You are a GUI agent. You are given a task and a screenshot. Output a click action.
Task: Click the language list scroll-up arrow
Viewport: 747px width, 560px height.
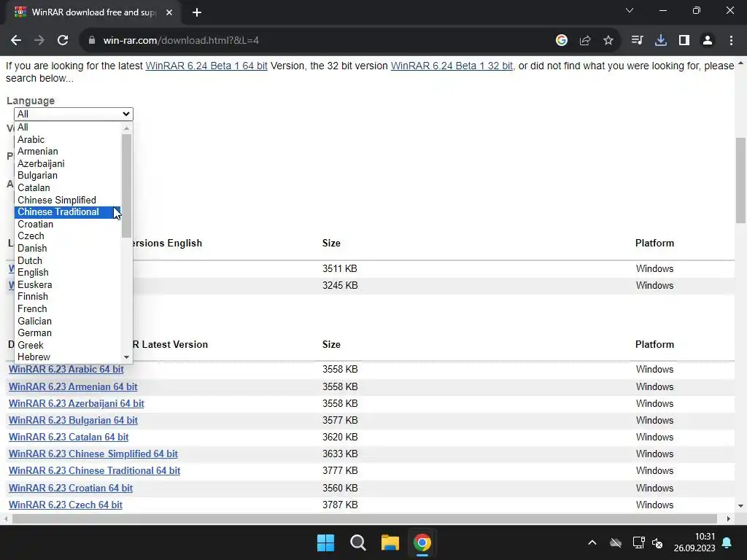[126, 128]
